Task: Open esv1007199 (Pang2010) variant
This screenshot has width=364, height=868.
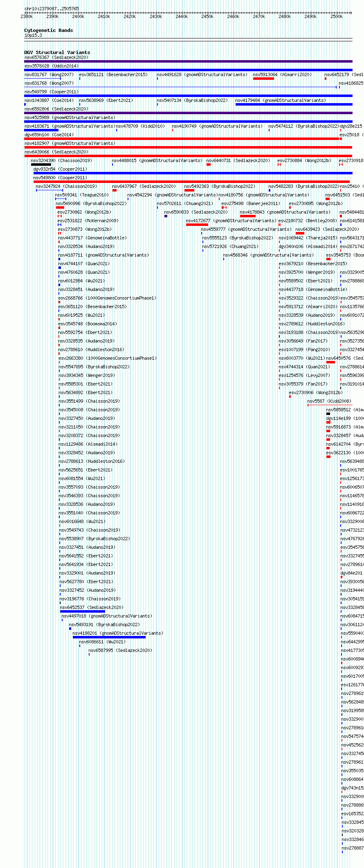Action: 305,349
